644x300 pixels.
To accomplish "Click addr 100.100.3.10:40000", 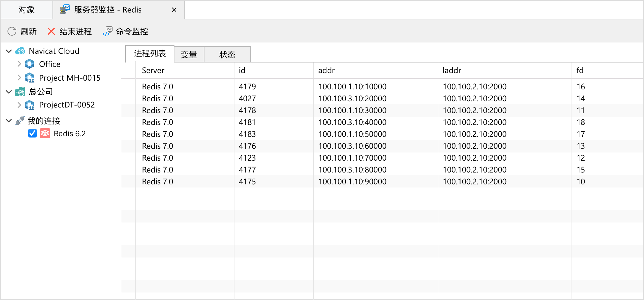I will [352, 122].
